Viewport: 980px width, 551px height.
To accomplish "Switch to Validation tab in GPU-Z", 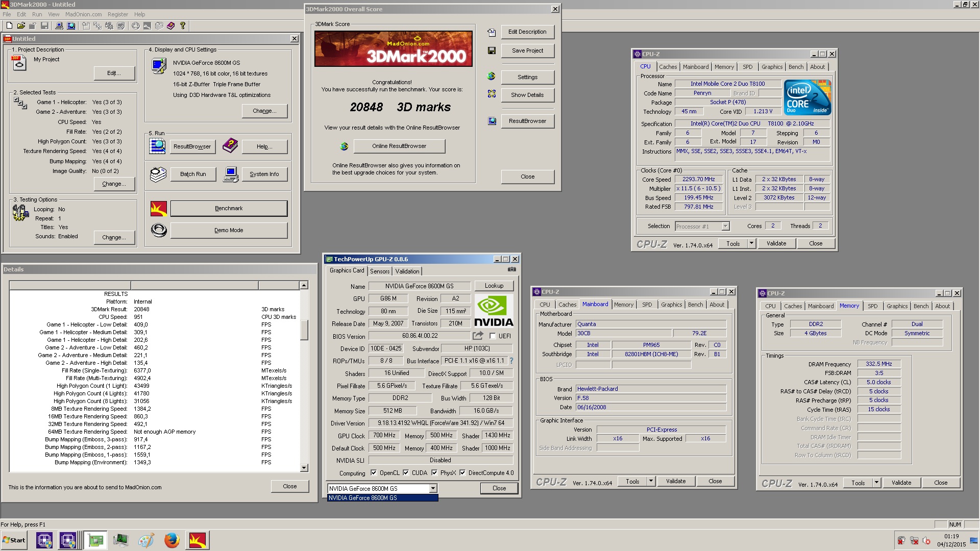I will [407, 271].
